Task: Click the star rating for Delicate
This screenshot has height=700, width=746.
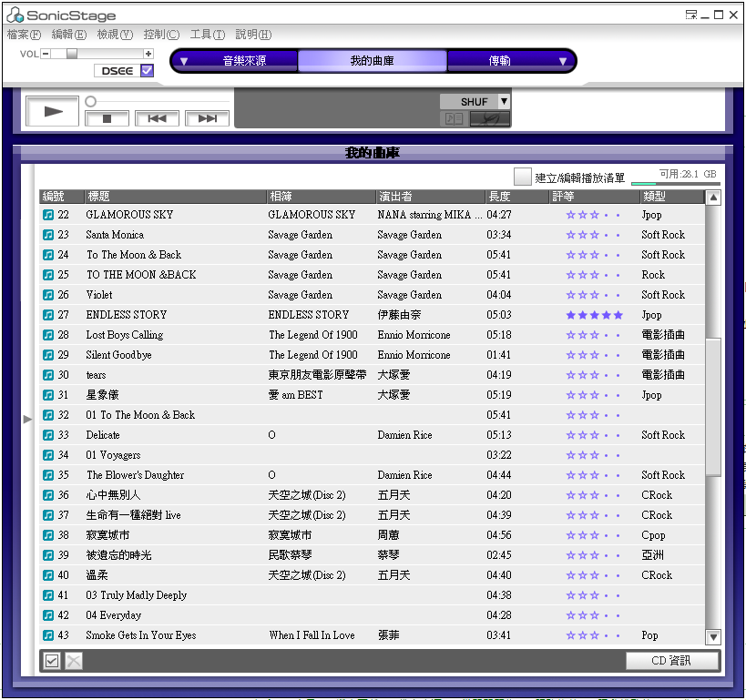Action: pos(594,435)
